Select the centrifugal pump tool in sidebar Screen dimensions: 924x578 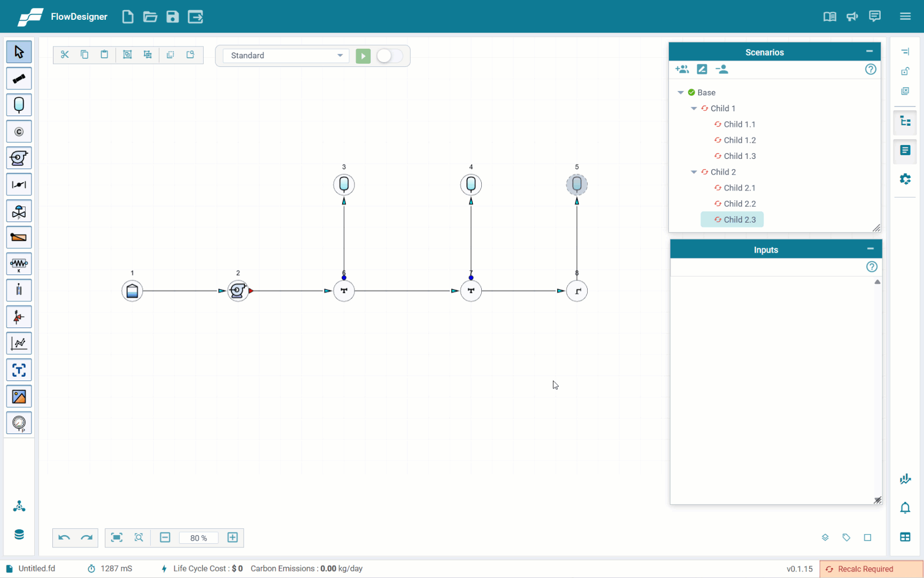(19, 158)
